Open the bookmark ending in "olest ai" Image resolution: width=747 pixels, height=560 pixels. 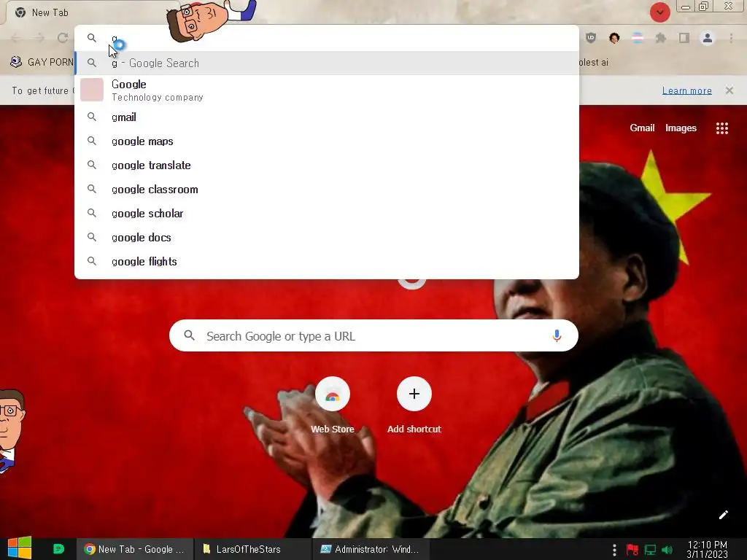pos(594,63)
